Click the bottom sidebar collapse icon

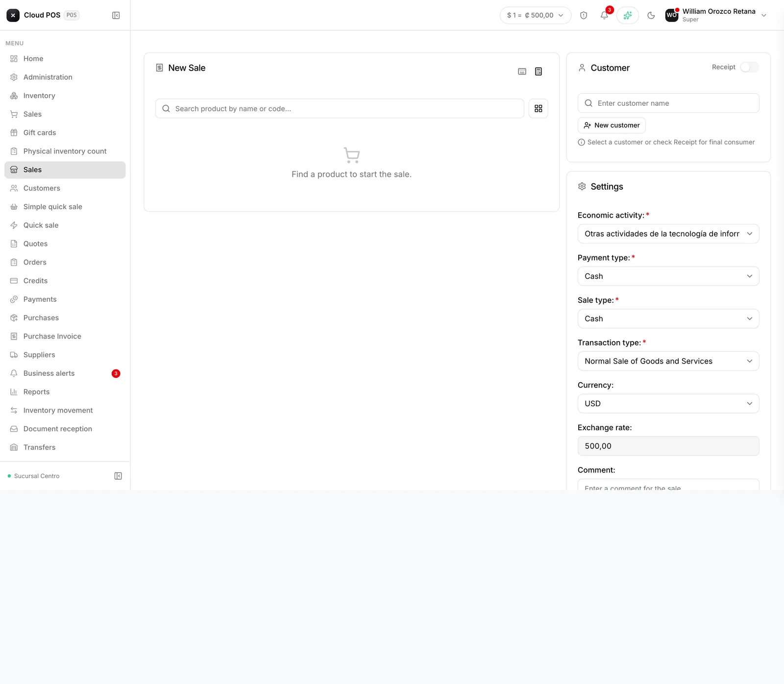[x=118, y=476]
